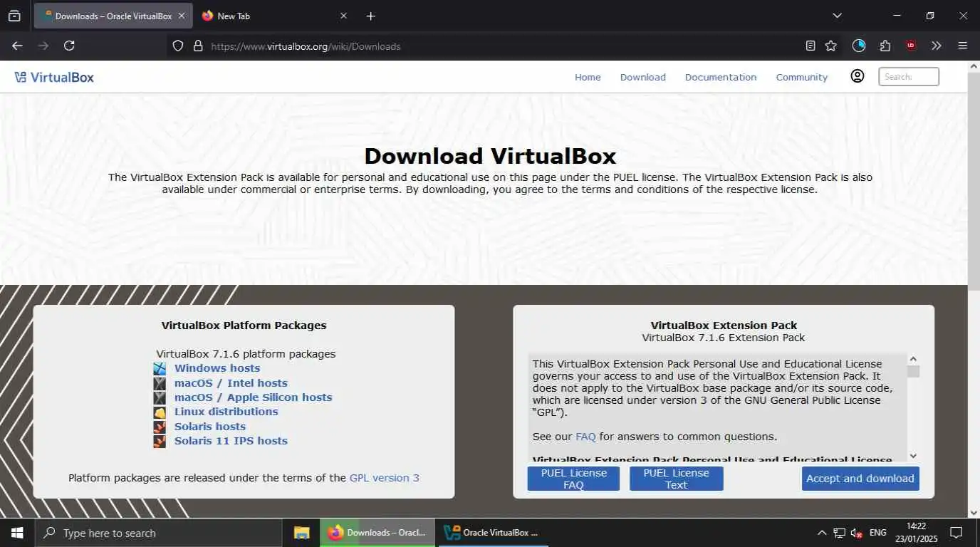980x547 pixels.
Task: Open the Extensions puzzle-piece icon
Action: [x=885, y=46]
